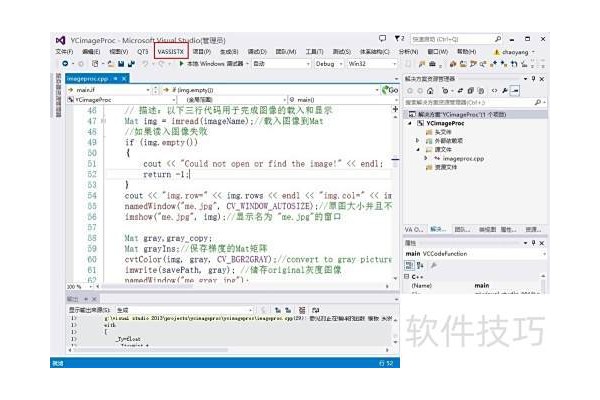
Task: Click the Solution Explorer Collapse All icon
Action: 471,91
